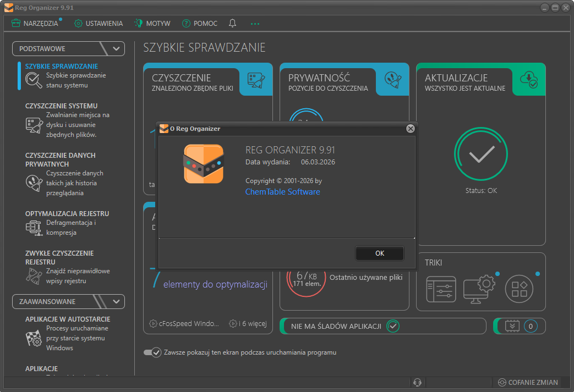Screen dimensions: 574x392
Task: Open the Pomoc menu
Action: click(200, 24)
